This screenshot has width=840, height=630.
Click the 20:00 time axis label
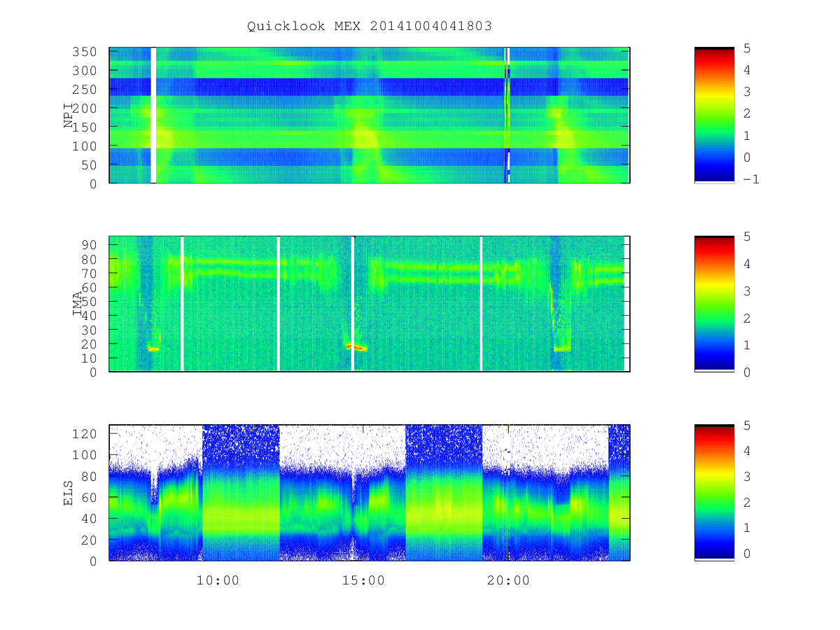[508, 580]
